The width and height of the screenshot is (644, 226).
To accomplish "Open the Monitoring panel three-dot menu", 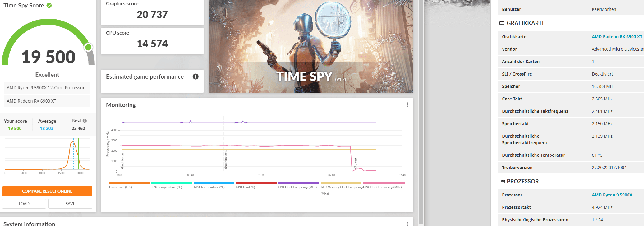I will 407,105.
